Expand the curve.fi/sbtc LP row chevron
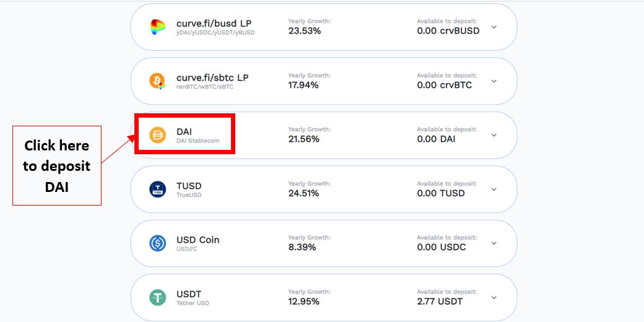Viewport: 644px width, 322px height. [x=494, y=81]
